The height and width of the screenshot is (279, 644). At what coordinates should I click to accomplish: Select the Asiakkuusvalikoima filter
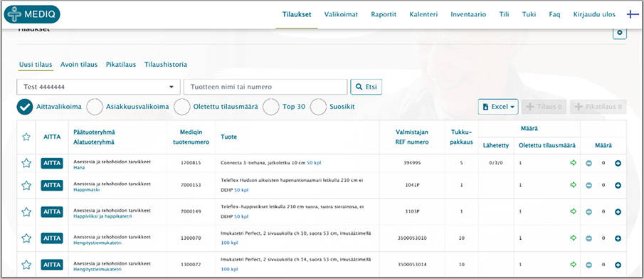pyautogui.click(x=95, y=107)
